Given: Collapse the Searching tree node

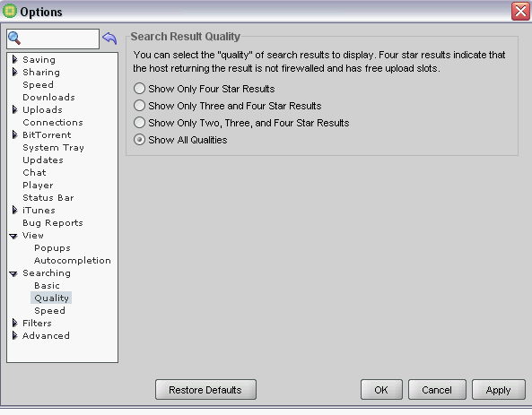Looking at the screenshot, I should click(x=13, y=273).
